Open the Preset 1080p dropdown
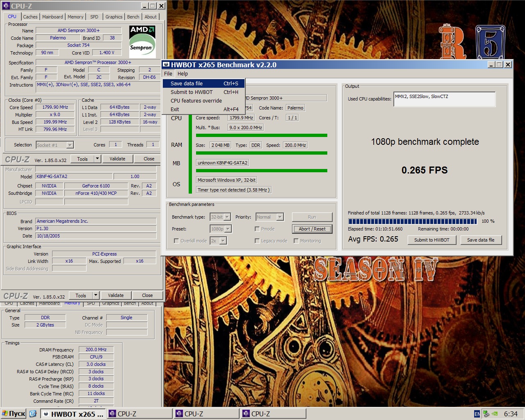The image size is (525, 420). pos(228,229)
